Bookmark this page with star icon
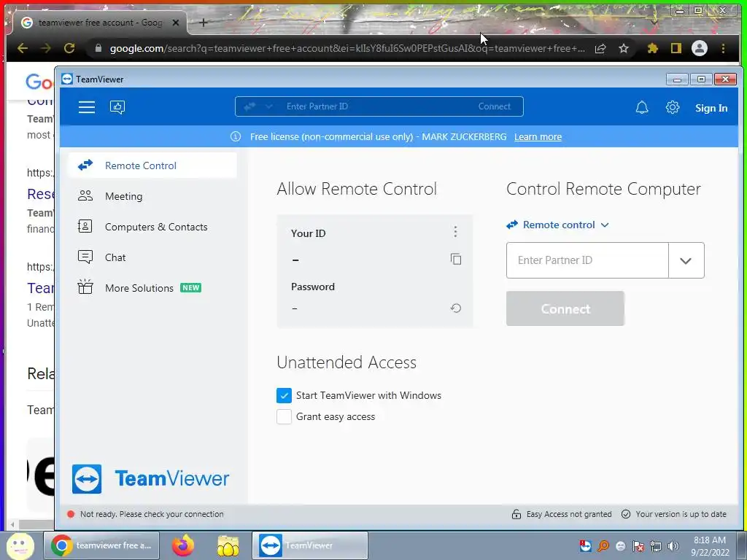Image resolution: width=747 pixels, height=560 pixels. tap(624, 48)
